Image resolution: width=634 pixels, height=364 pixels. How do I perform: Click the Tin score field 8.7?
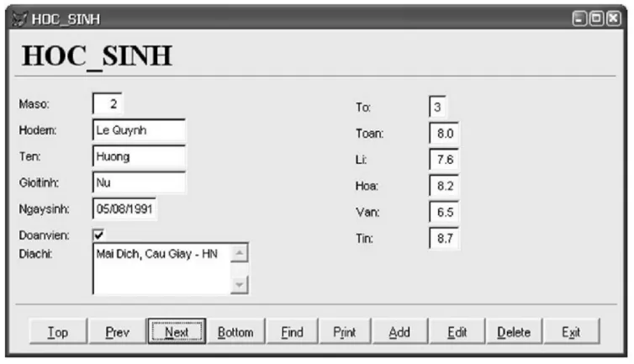click(444, 239)
